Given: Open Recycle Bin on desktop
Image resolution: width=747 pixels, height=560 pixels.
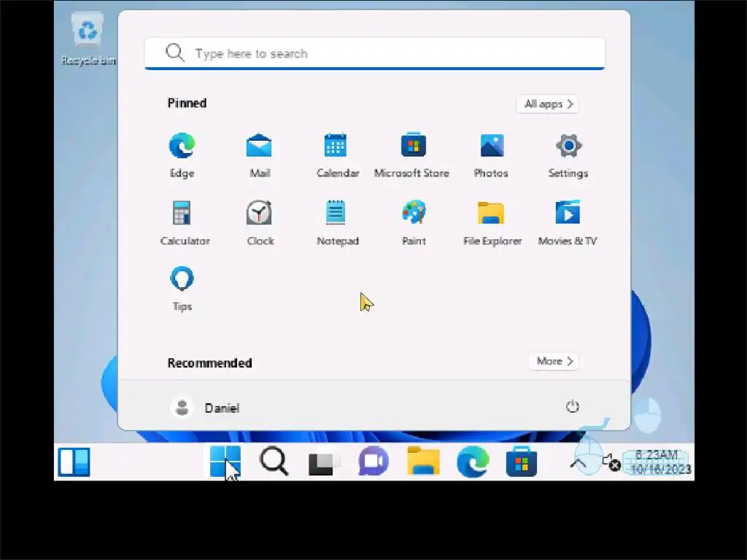Looking at the screenshot, I should coord(88,39).
